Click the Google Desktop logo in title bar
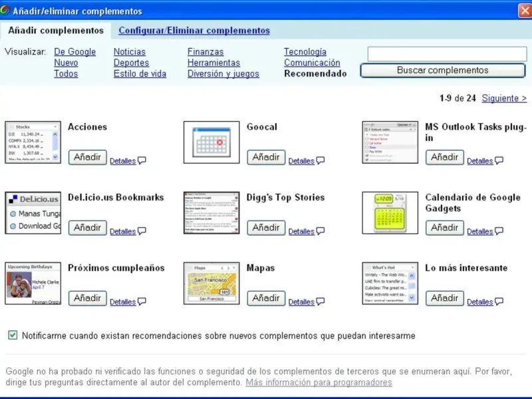This screenshot has height=399, width=532. point(5,11)
